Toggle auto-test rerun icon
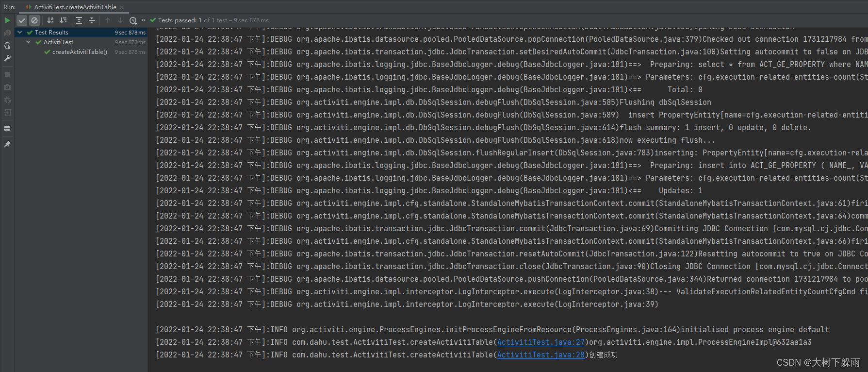Screen dimensions: 868x372 click(7, 46)
